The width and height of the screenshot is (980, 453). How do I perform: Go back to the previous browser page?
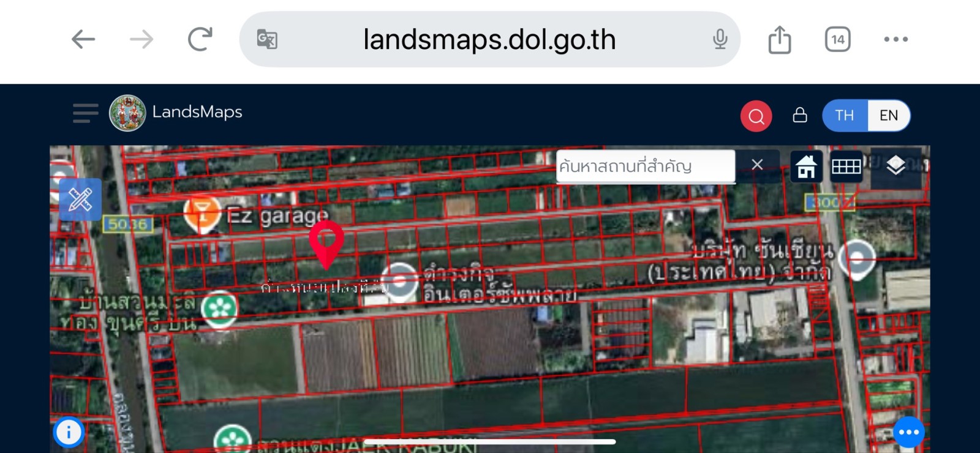(x=83, y=40)
